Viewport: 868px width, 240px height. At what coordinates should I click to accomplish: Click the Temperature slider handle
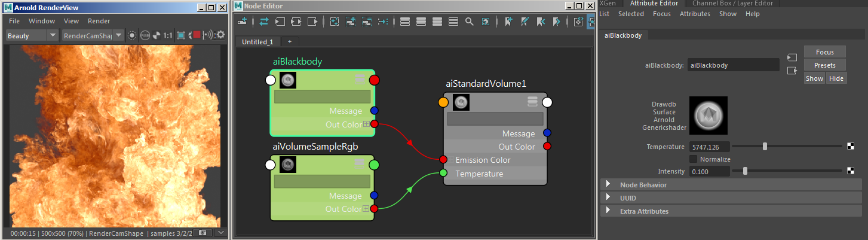[x=765, y=147]
